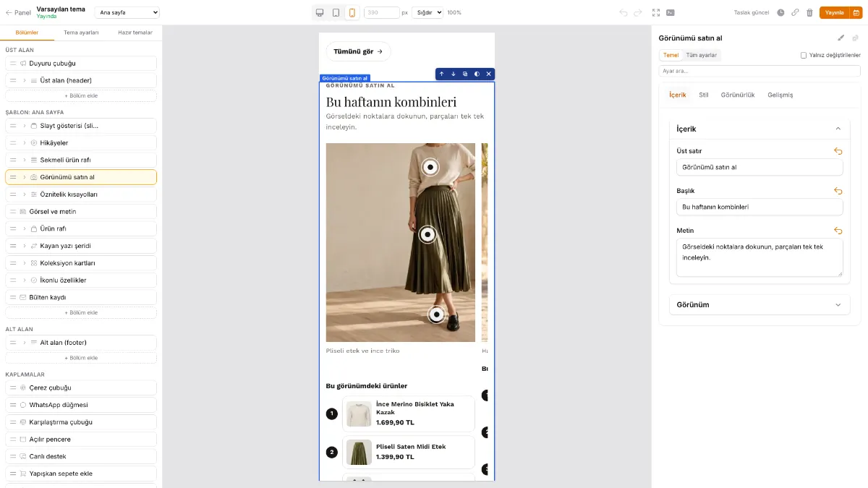Duplicate the selected section in preview toolbar
This screenshot has height=488, width=868.
tap(465, 74)
